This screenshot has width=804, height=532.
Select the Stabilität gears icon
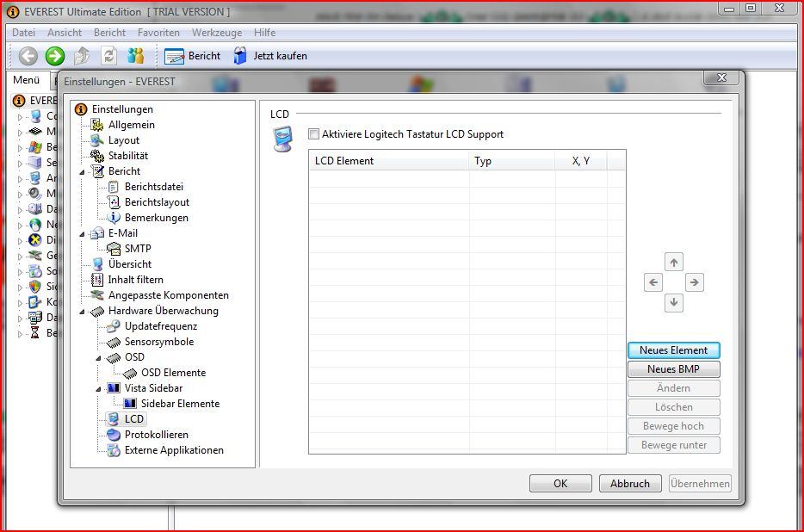(x=97, y=156)
